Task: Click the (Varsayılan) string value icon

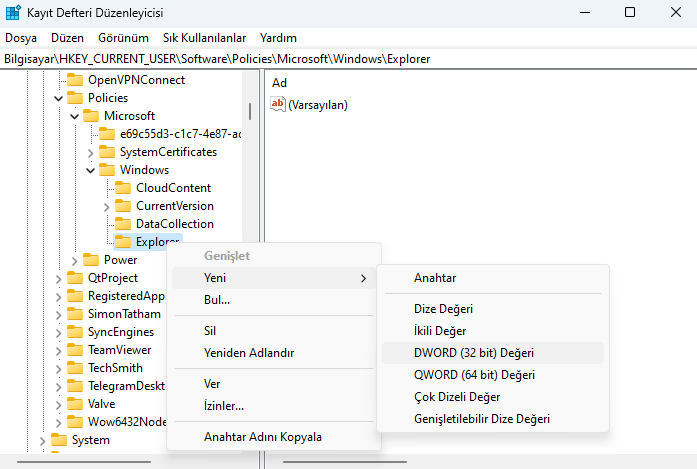Action: pos(278,104)
